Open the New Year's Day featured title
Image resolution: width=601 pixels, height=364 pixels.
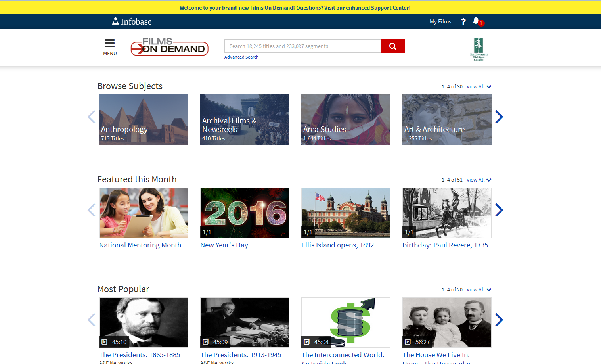point(224,245)
